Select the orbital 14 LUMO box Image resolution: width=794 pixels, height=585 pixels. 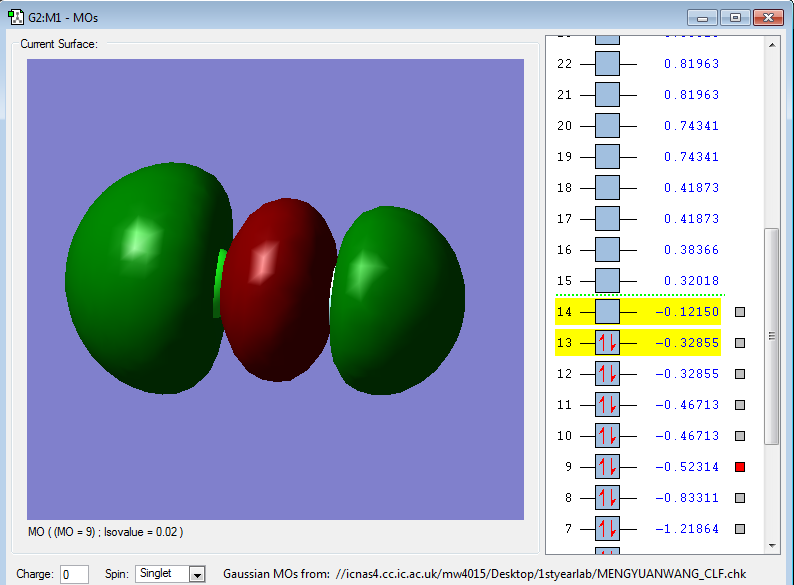[607, 312]
